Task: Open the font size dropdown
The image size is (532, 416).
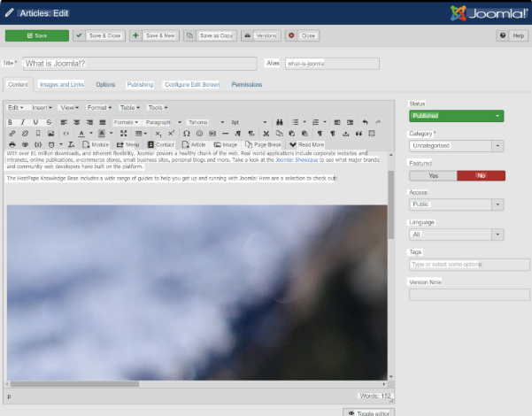Action: 249,122
